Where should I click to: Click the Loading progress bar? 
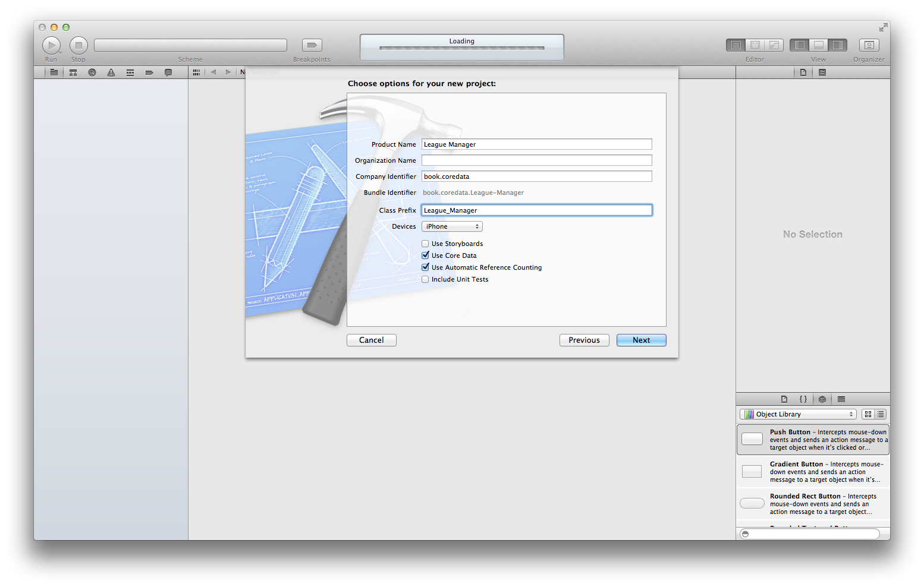pyautogui.click(x=462, y=48)
